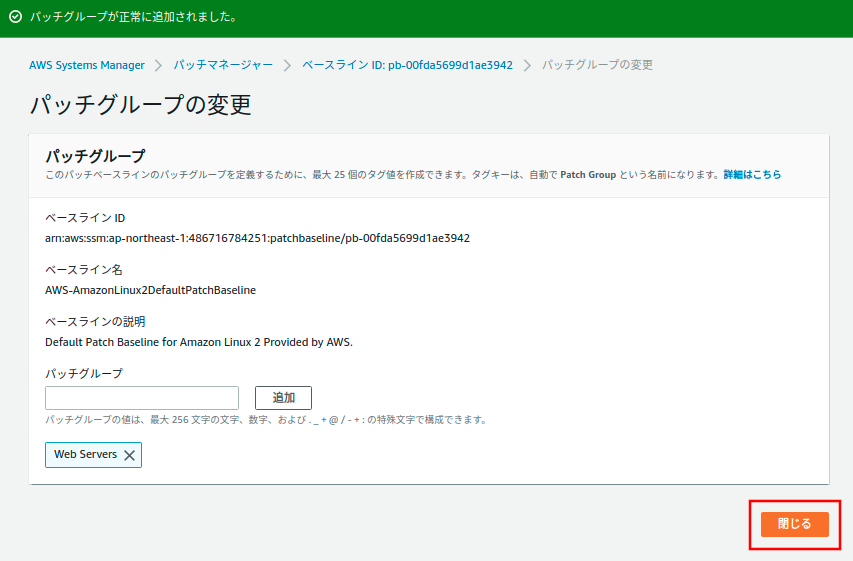Click the baseline ARN value text

[257, 238]
